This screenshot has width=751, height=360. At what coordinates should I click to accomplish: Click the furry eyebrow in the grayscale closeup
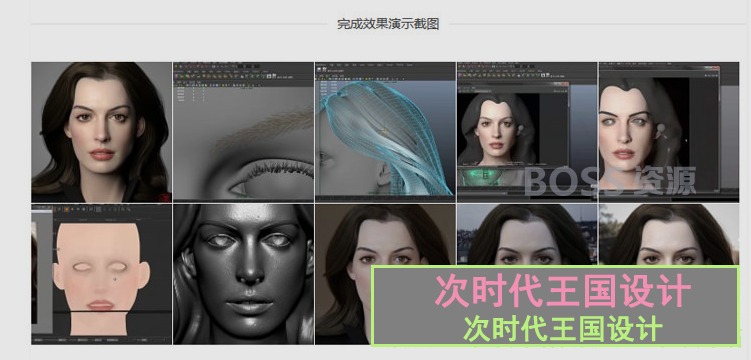(262, 129)
